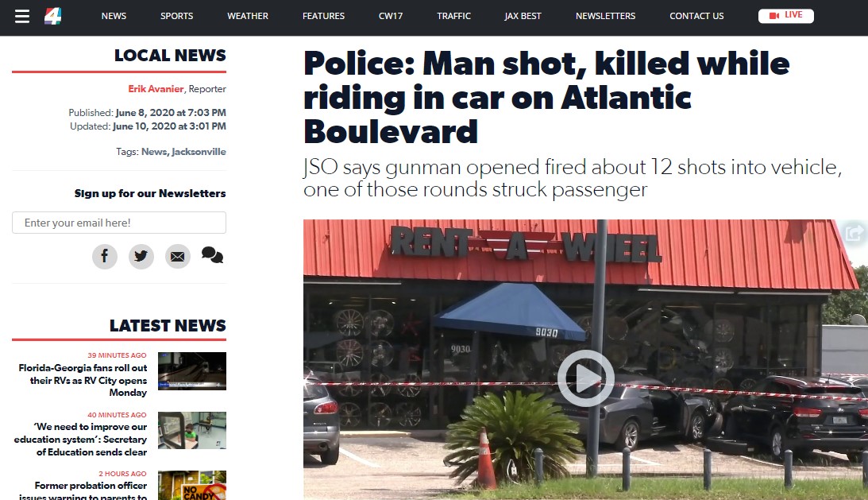
Task: Select the CONTACT US menu item
Action: pyautogui.click(x=696, y=16)
